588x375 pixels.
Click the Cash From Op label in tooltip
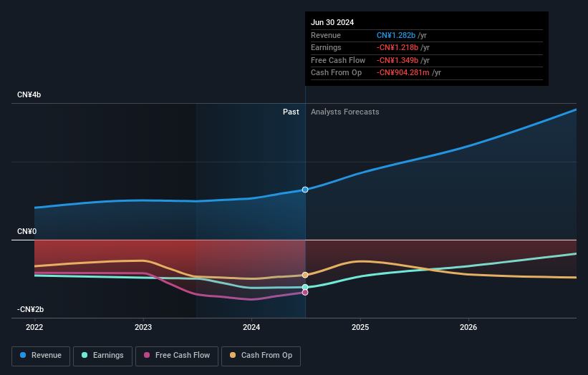(x=337, y=73)
